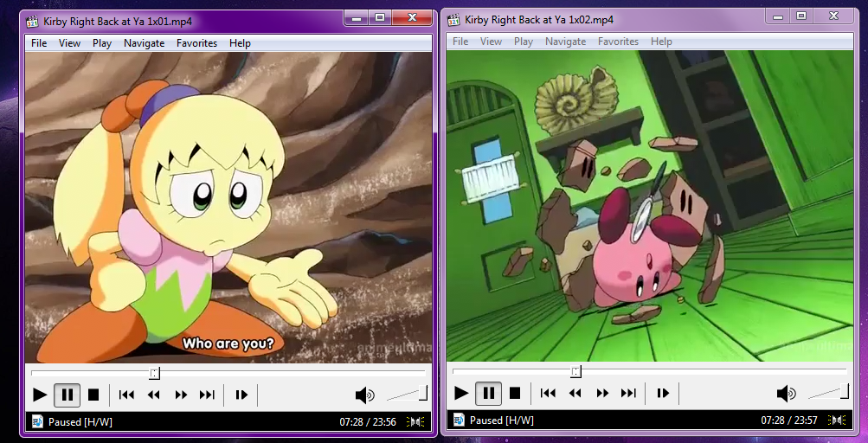This screenshot has height=443, width=868.
Task: Click the video frame showing 'Who are you?'
Action: pos(228,208)
